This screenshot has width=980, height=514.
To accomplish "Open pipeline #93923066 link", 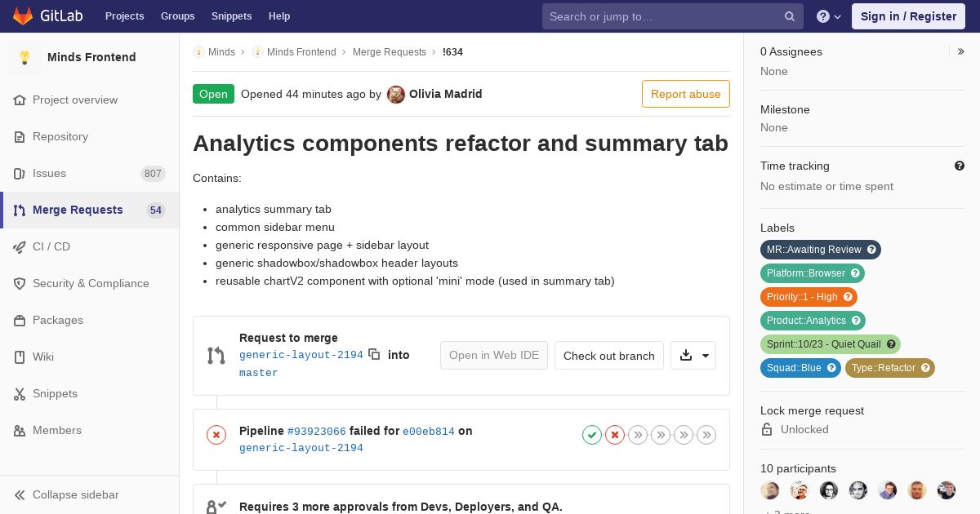I will point(317,431).
